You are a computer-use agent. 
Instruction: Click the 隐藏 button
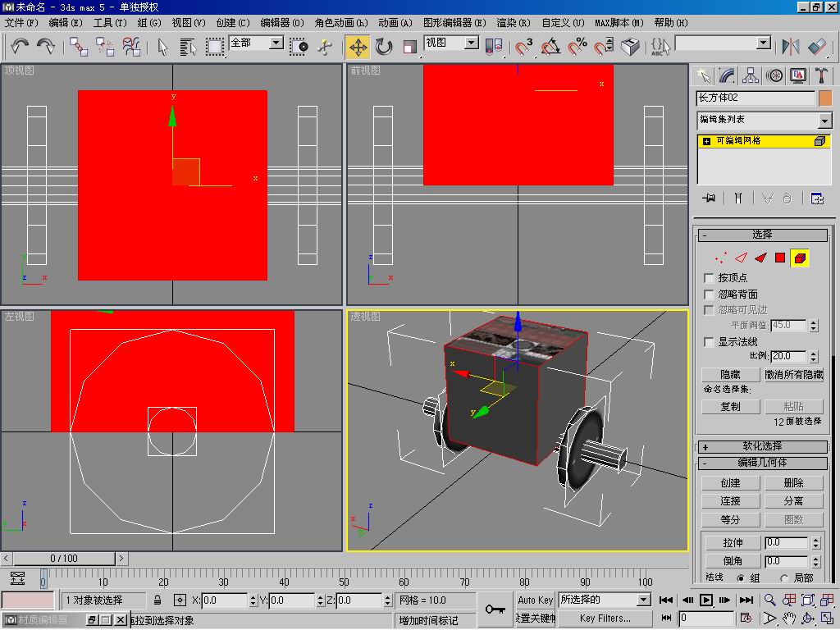730,374
